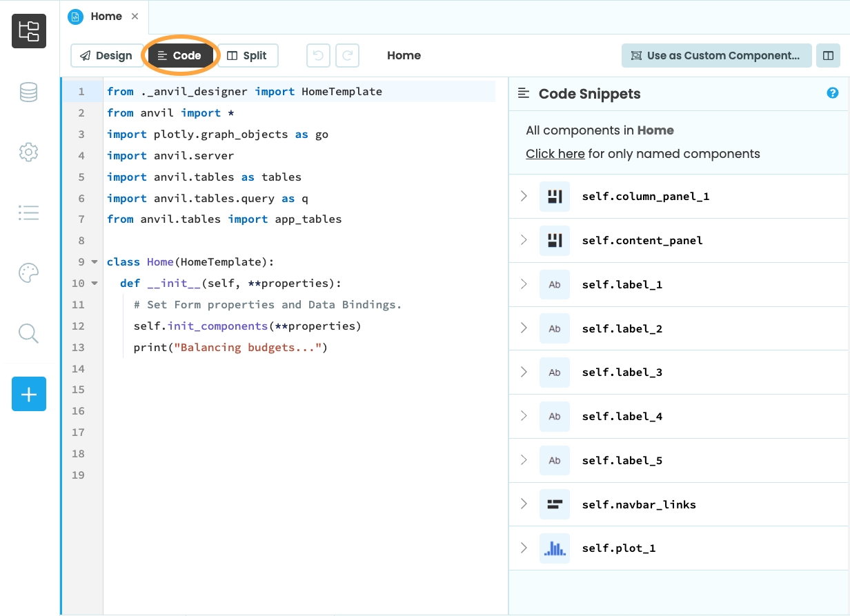850x616 pixels.
Task: Click the Redo arrow icon
Action: (x=347, y=55)
